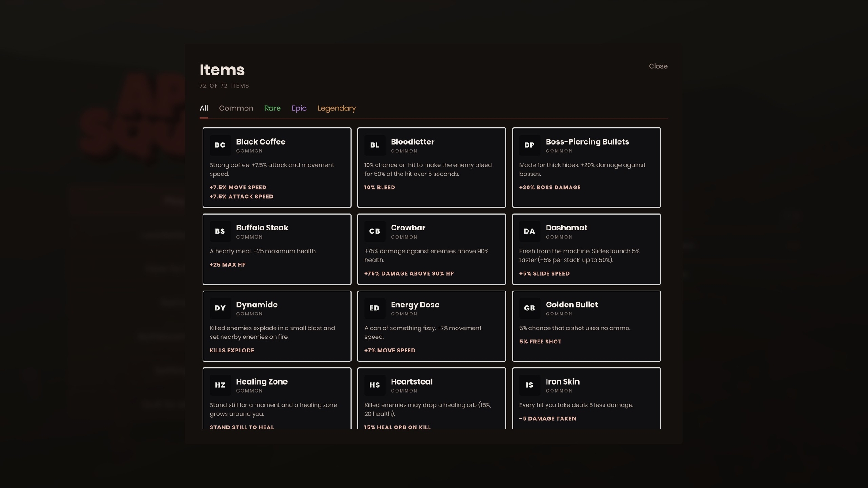Pick the GB Golden Bullet icon

pos(529,308)
